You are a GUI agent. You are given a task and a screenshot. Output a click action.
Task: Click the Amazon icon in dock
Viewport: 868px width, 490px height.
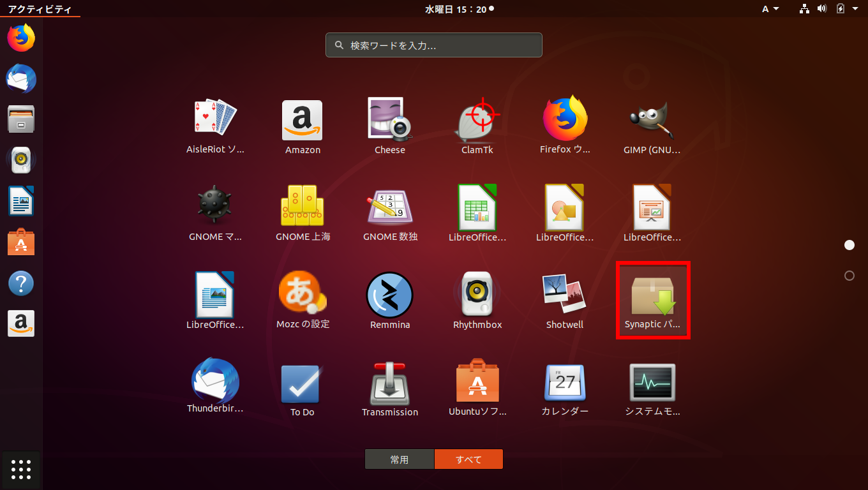(21, 324)
